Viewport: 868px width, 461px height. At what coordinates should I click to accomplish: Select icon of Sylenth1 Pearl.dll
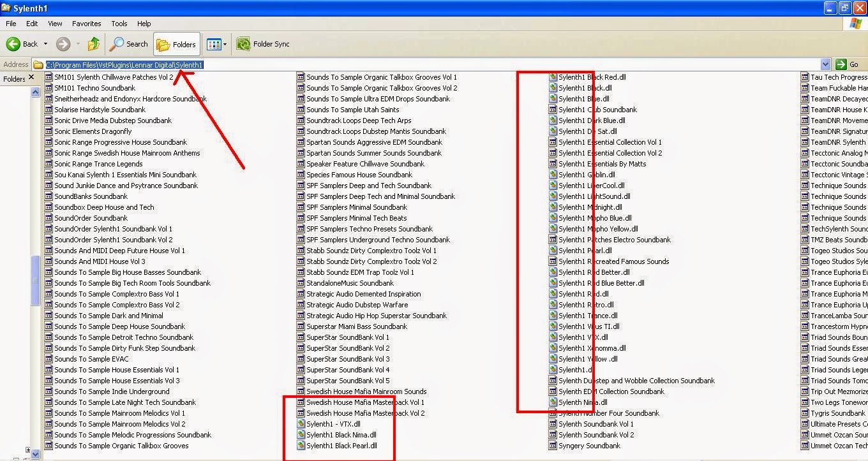pyautogui.click(x=553, y=251)
